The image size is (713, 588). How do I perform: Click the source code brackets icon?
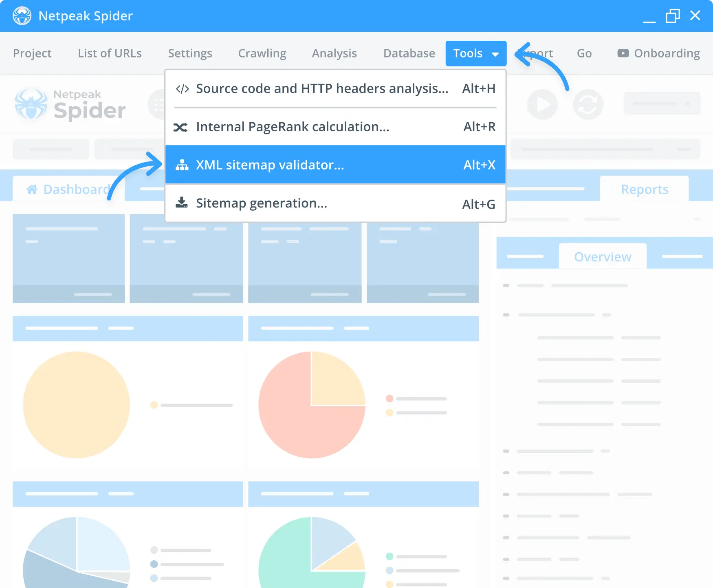(182, 89)
